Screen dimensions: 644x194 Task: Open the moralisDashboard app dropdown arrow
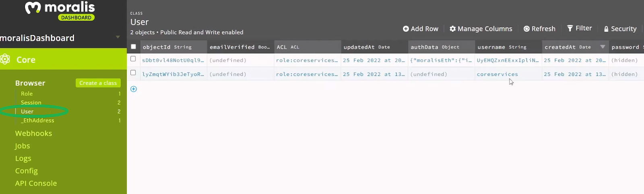pyautogui.click(x=118, y=37)
